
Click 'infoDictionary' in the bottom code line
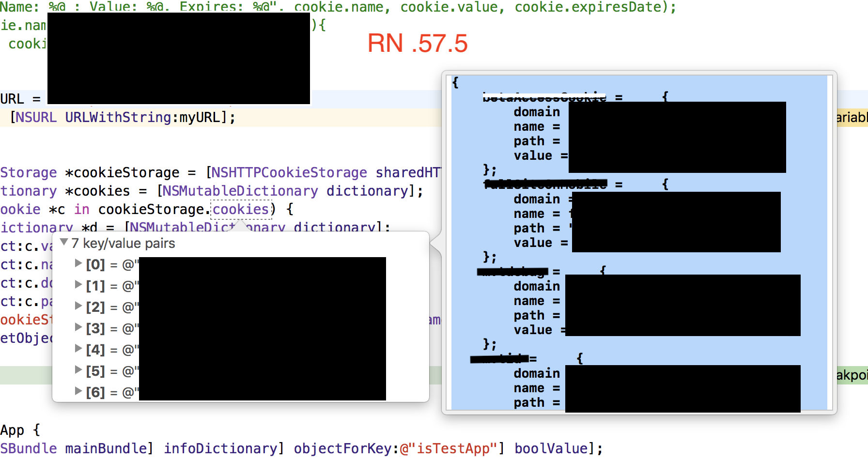click(220, 448)
